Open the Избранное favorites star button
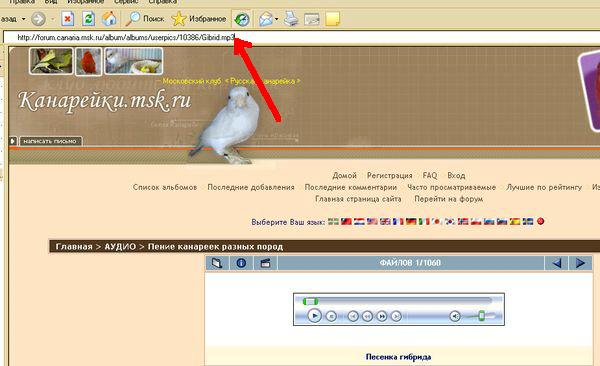The width and height of the screenshot is (600, 366). 199,18
